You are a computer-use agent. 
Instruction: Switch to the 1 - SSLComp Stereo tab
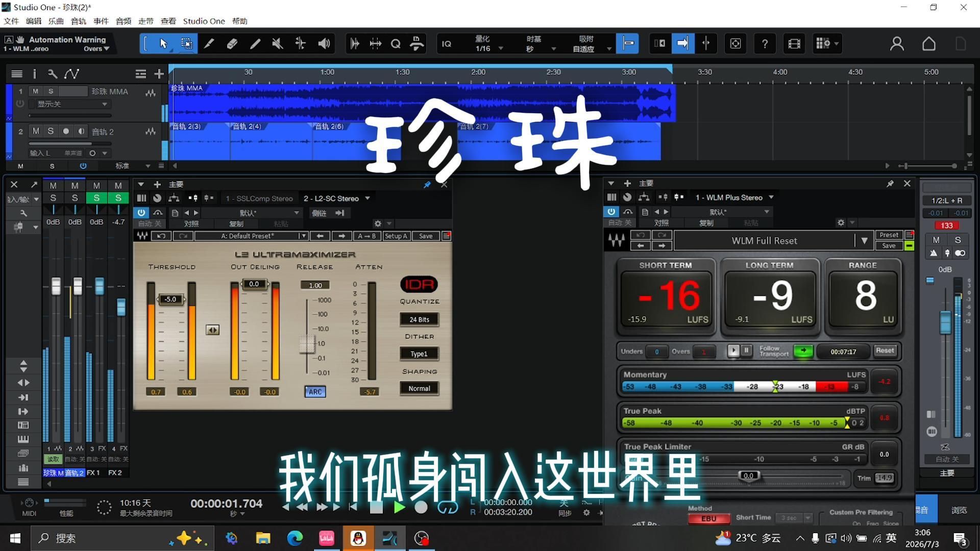tap(259, 198)
